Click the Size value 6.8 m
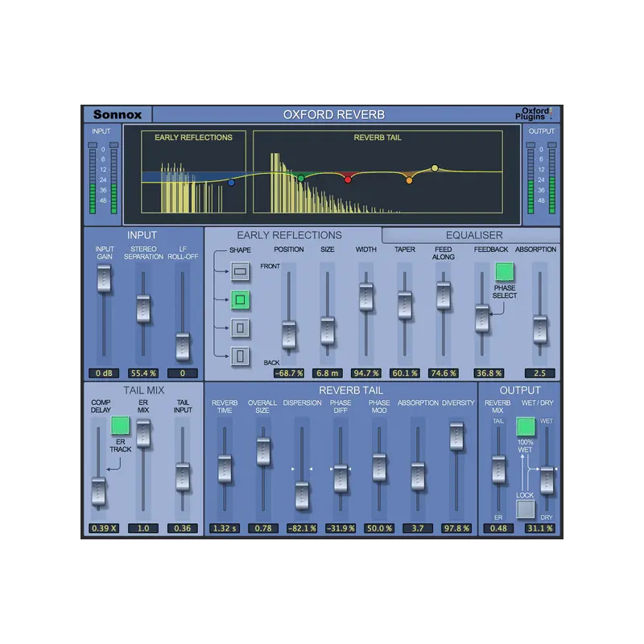Screen dimensions: 644x644 click(328, 374)
